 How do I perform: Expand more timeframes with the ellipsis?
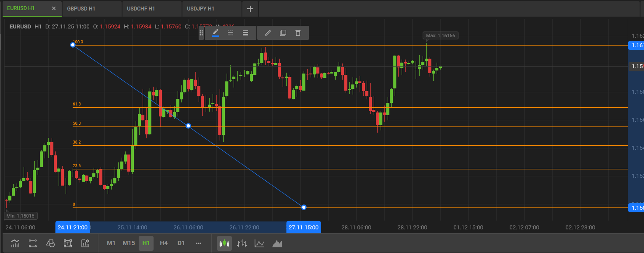click(x=199, y=243)
